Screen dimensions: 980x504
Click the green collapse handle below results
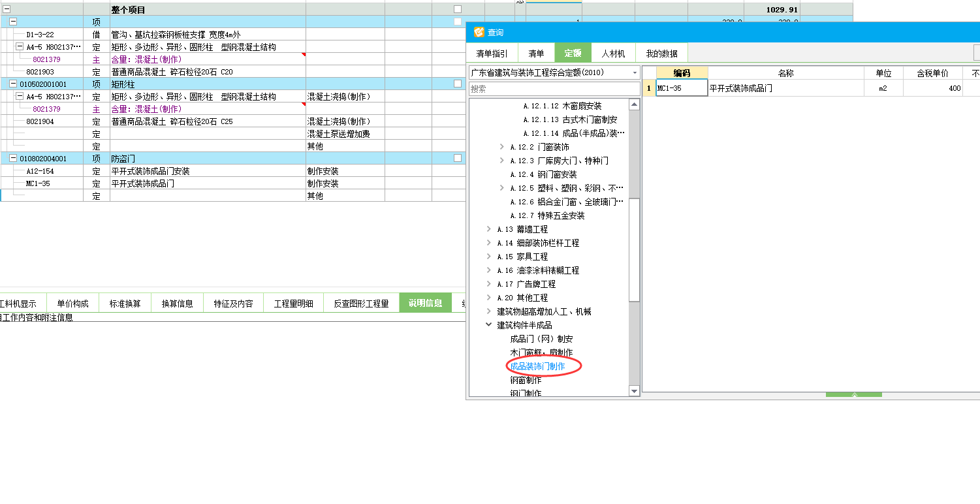854,394
